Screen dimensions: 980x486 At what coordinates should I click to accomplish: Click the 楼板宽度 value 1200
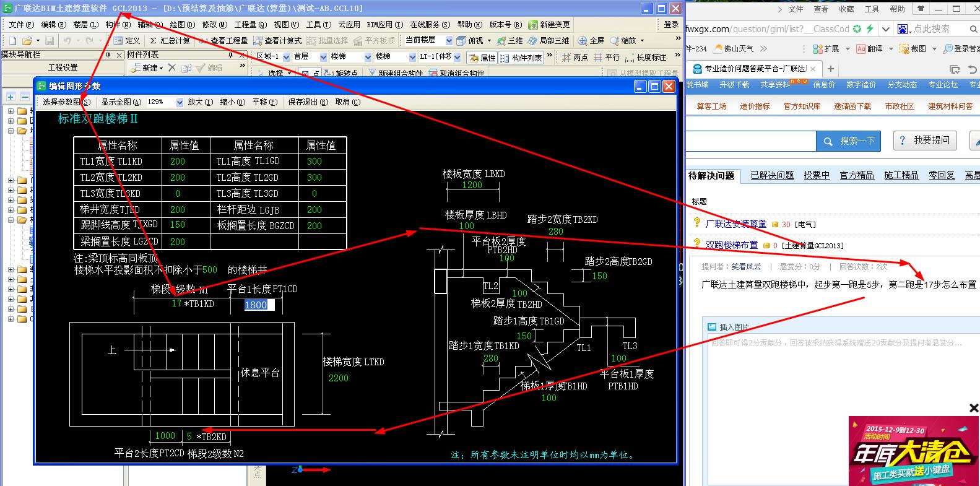coord(472,185)
